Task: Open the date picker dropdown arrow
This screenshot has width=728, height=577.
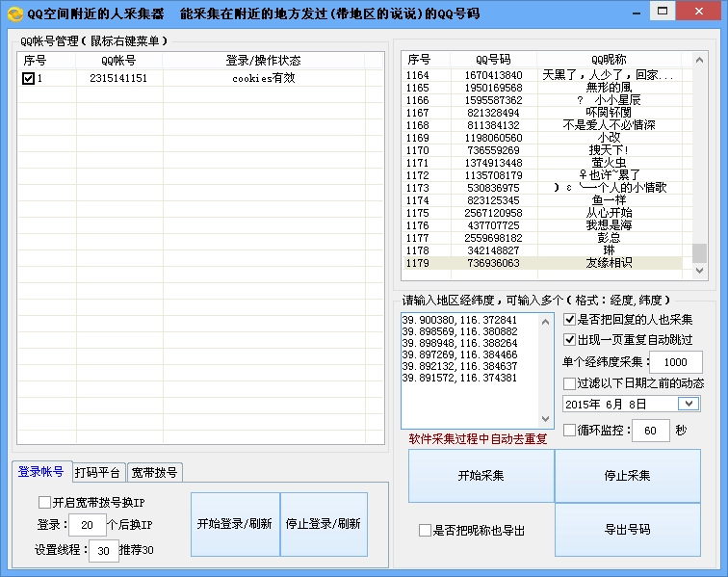Action: point(689,404)
